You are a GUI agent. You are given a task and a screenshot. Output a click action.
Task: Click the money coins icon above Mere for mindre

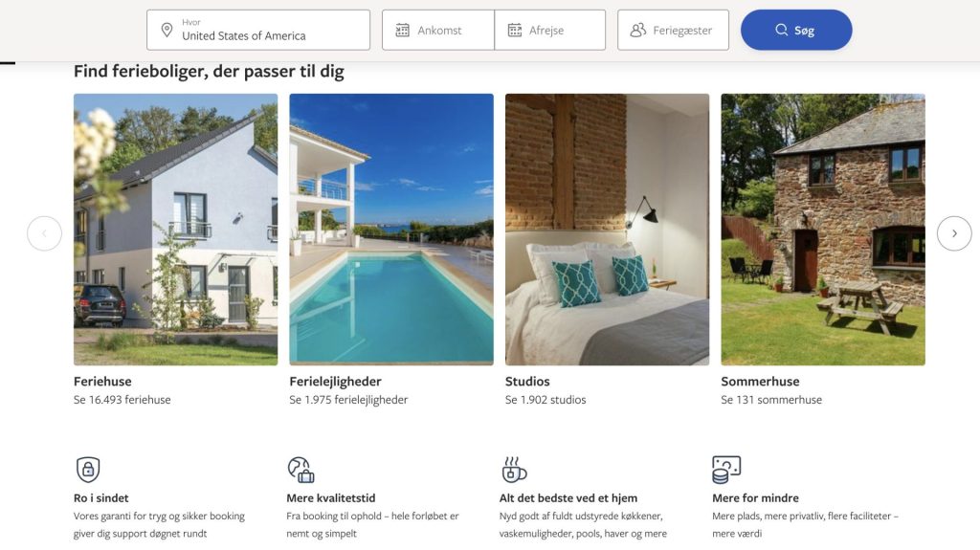tap(726, 470)
